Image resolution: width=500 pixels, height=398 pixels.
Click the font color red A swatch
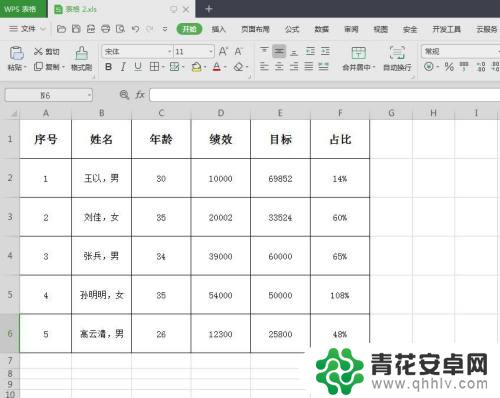[x=217, y=67]
